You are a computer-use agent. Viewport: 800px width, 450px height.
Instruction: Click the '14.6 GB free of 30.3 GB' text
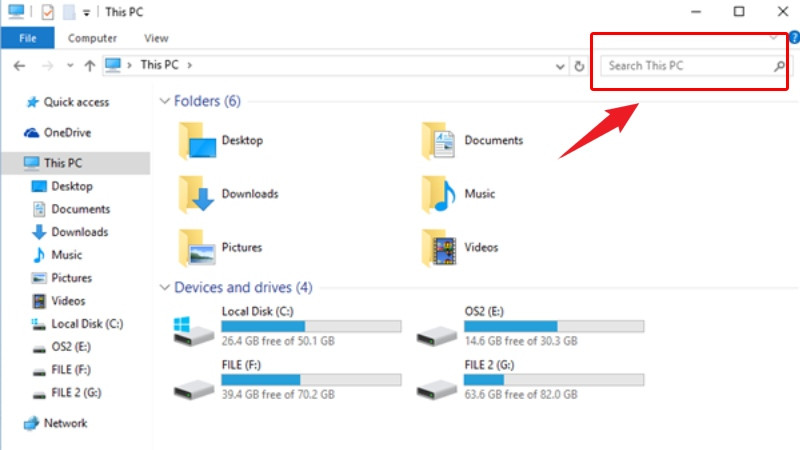[521, 341]
